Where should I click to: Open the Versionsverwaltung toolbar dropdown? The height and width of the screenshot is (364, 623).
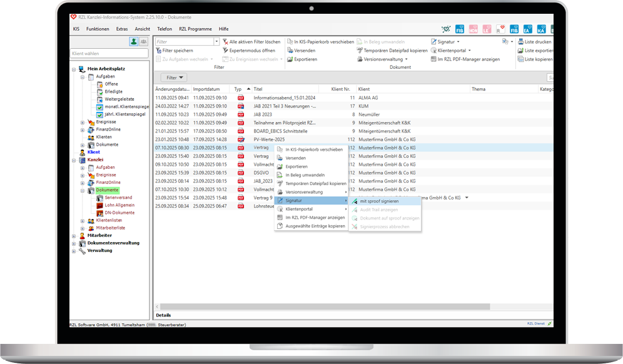pyautogui.click(x=382, y=59)
